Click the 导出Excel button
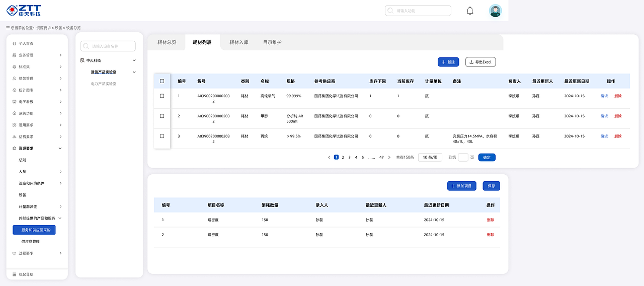 [x=480, y=62]
